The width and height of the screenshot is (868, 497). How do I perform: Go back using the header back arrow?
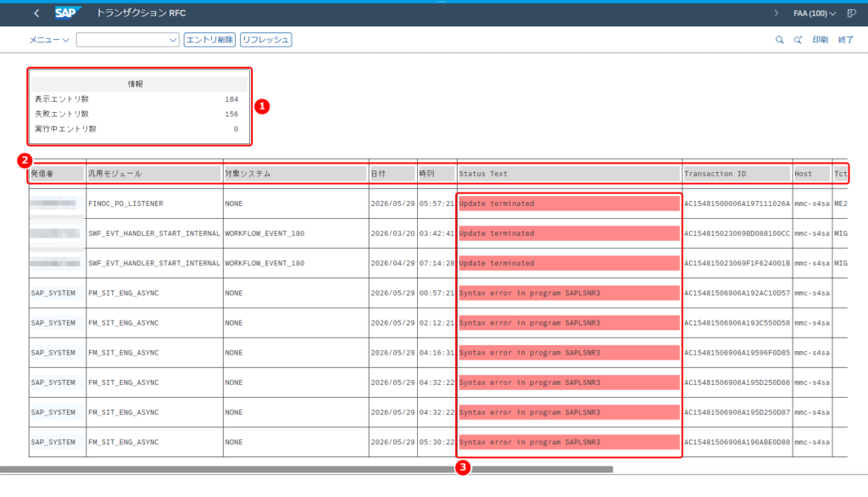pos(36,14)
